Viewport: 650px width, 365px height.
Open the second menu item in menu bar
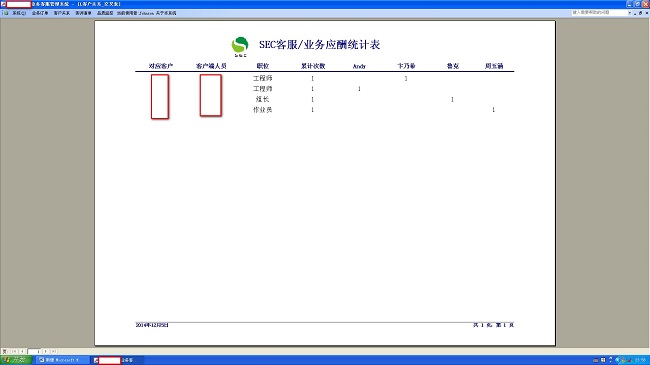(x=40, y=13)
